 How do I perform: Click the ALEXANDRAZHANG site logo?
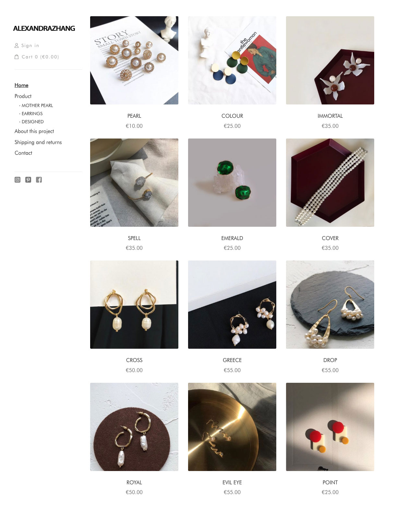pos(44,29)
